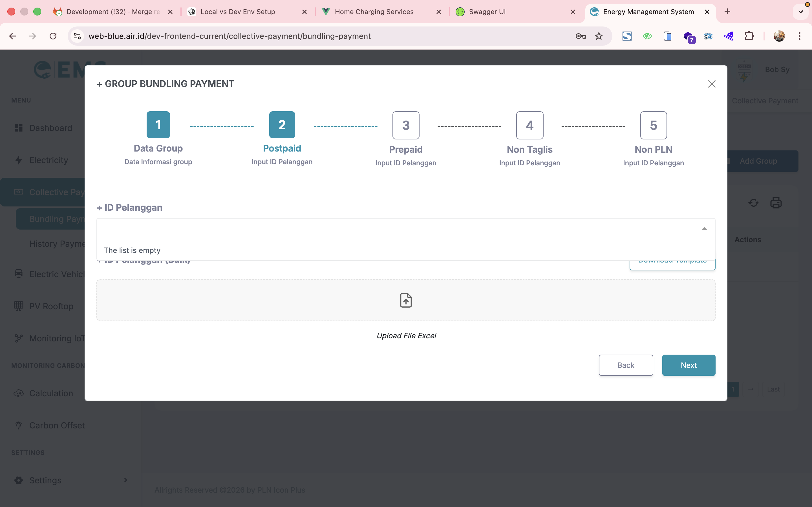Select step 5 Non PLN

[x=653, y=125]
